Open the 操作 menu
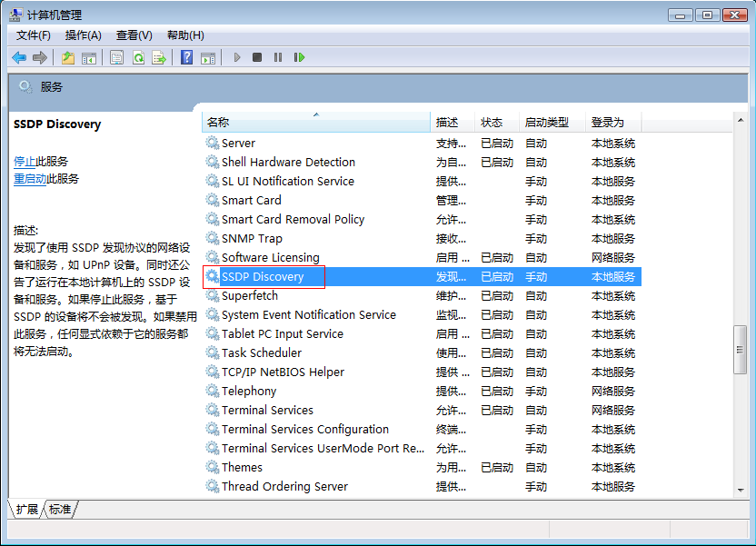The image size is (756, 546). click(x=83, y=35)
